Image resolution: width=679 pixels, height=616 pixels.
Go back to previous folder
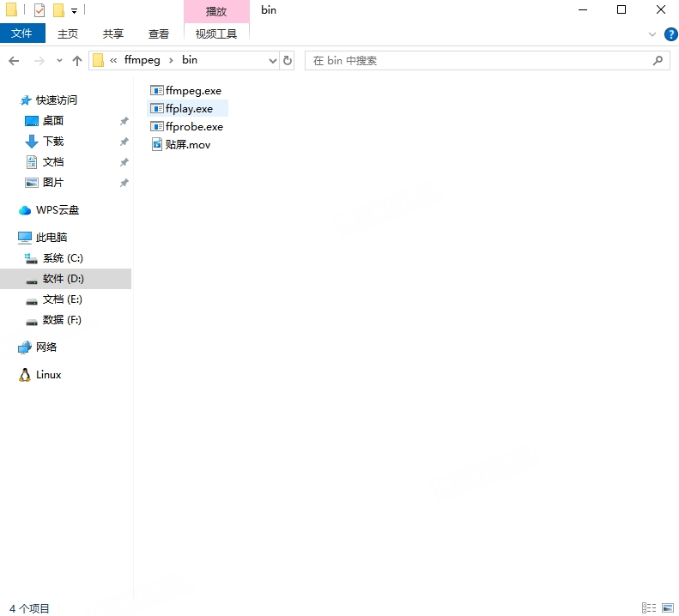tap(14, 61)
